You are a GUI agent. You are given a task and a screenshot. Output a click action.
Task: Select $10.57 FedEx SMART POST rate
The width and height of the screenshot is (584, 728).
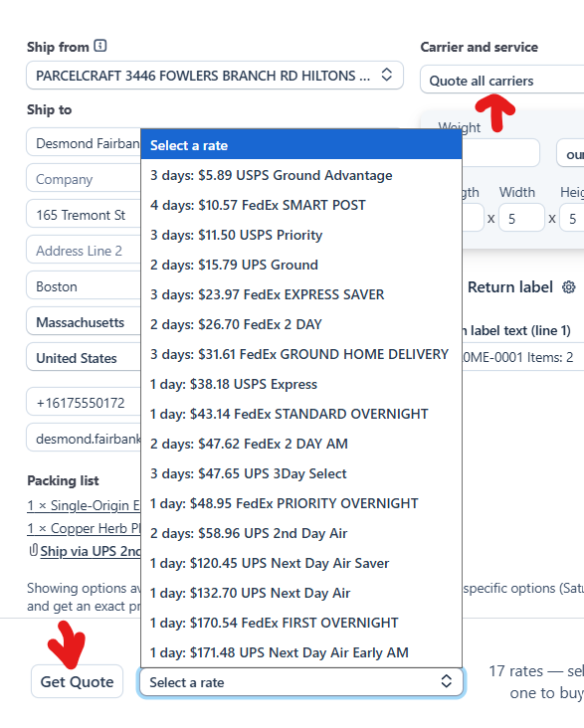[301, 205]
